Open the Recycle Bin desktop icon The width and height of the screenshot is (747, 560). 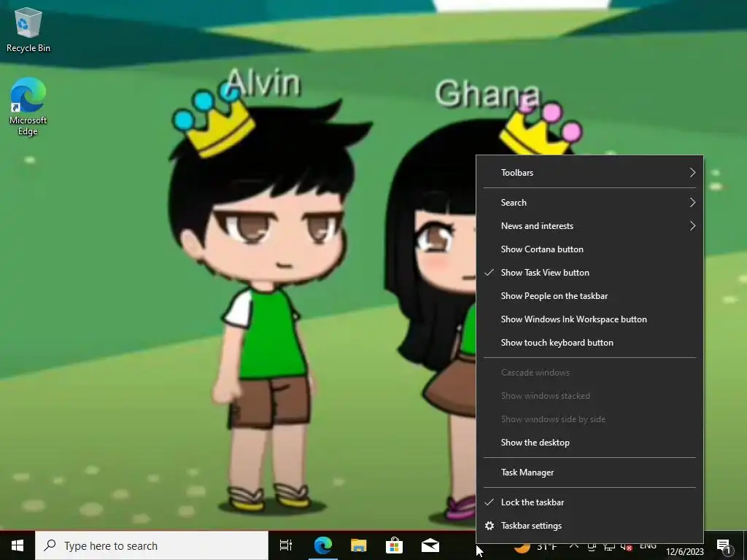tap(28, 29)
